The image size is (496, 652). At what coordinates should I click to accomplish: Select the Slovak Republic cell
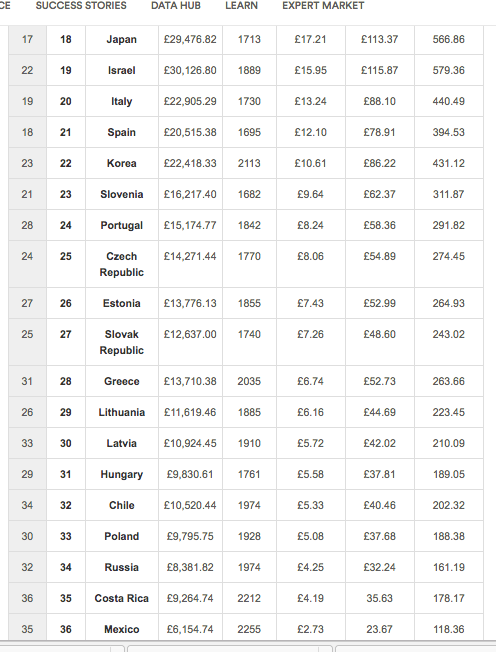tap(122, 342)
